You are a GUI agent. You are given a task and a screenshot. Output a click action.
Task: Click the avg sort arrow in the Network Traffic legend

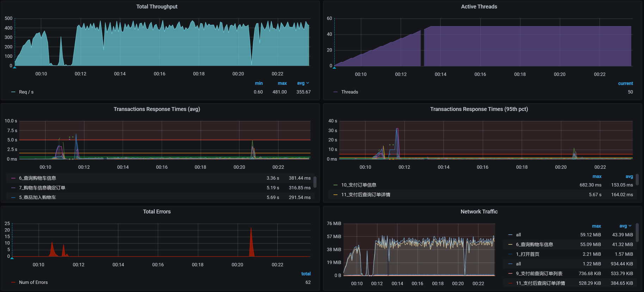(x=630, y=226)
